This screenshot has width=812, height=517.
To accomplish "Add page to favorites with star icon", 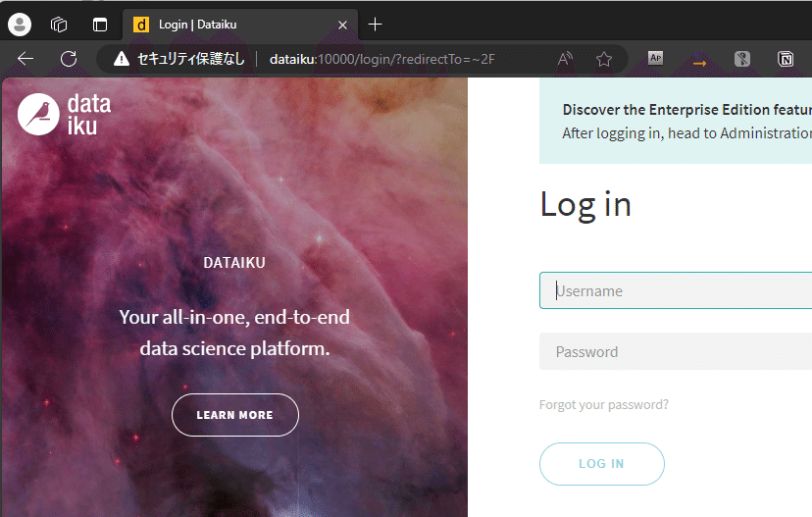I will click(604, 59).
